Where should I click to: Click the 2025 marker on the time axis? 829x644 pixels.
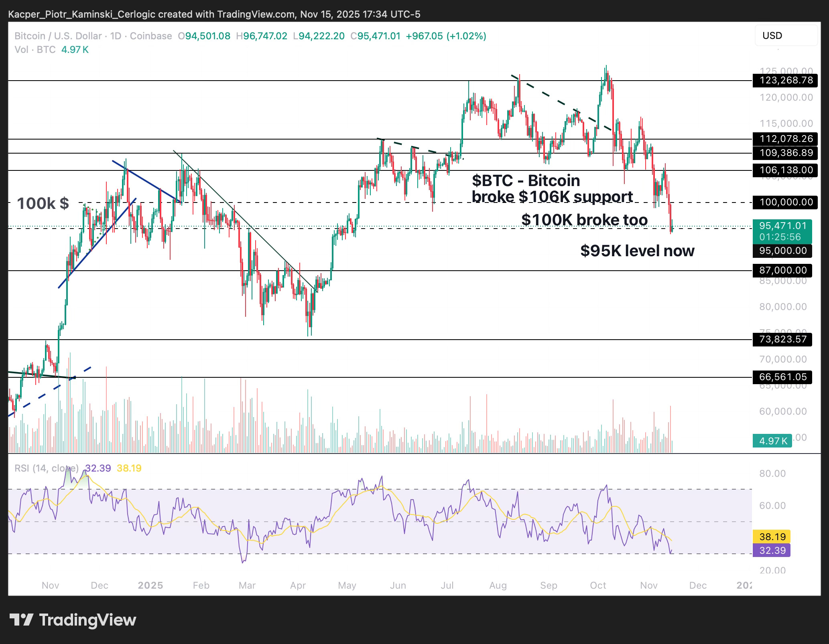click(x=150, y=585)
